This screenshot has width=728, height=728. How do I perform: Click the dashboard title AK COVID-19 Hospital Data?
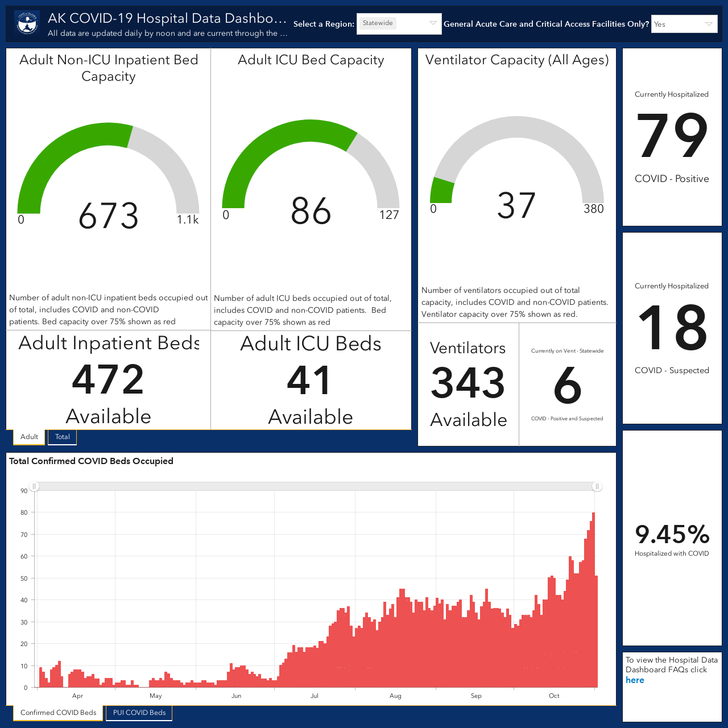pos(167,18)
